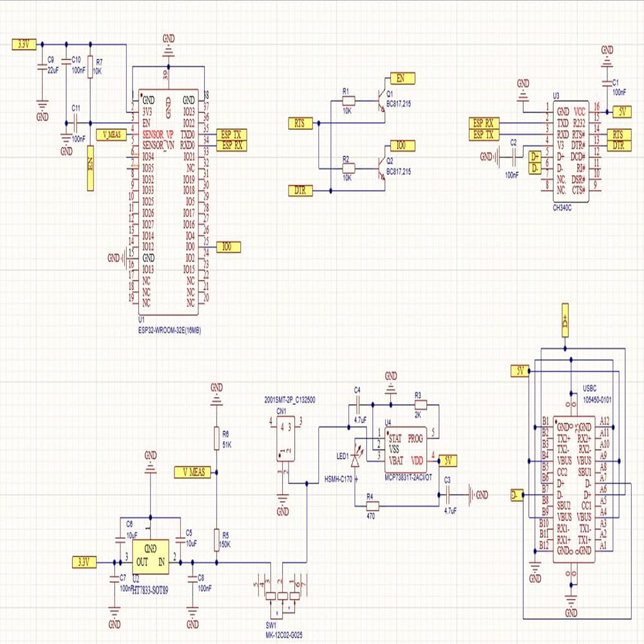Screen dimensions: 644x644
Task: Select capacitor C9 22uF
Action: 42,68
